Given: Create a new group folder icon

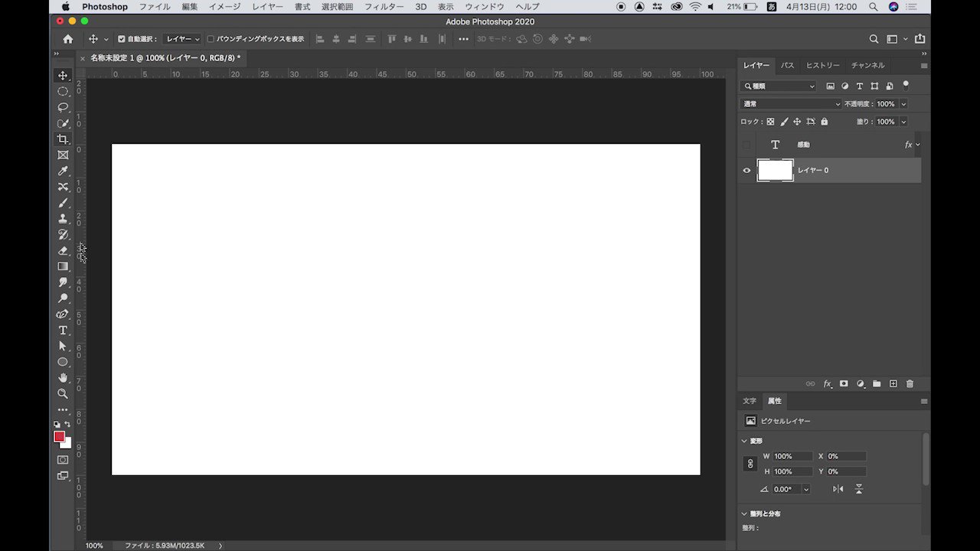Looking at the screenshot, I should click(877, 384).
